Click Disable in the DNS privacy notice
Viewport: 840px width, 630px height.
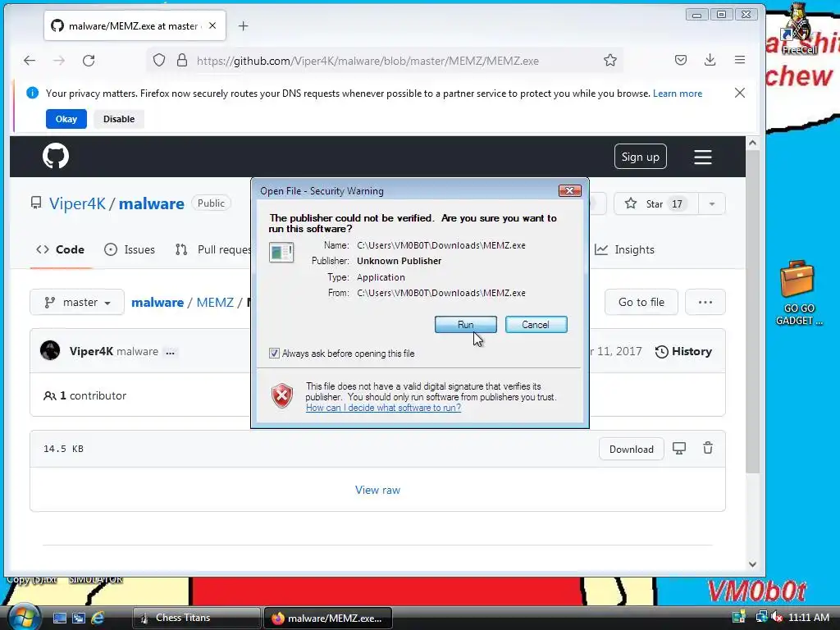(x=119, y=119)
